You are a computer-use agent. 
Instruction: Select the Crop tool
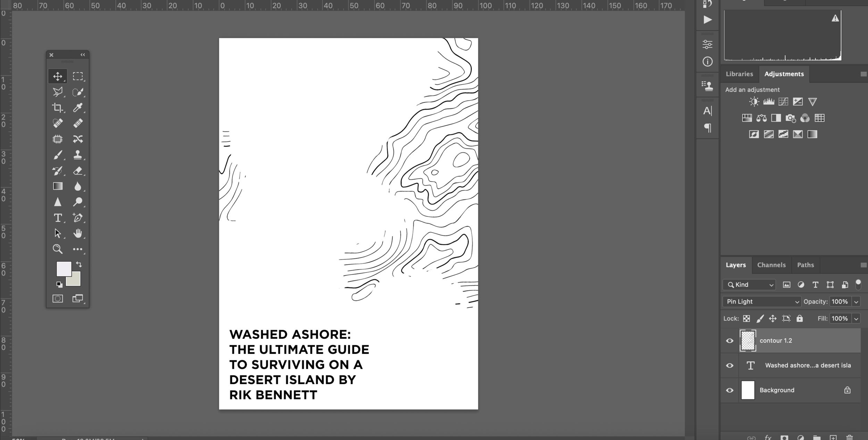pyautogui.click(x=58, y=108)
